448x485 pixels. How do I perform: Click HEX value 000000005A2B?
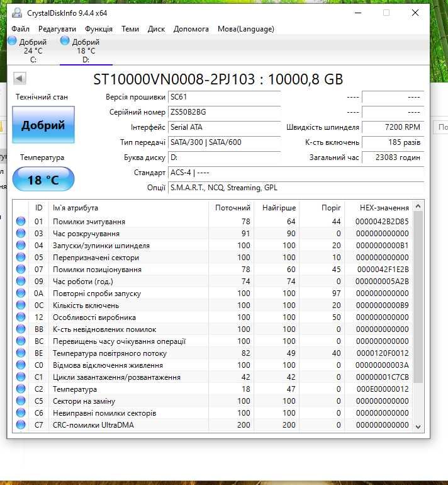[x=382, y=281]
